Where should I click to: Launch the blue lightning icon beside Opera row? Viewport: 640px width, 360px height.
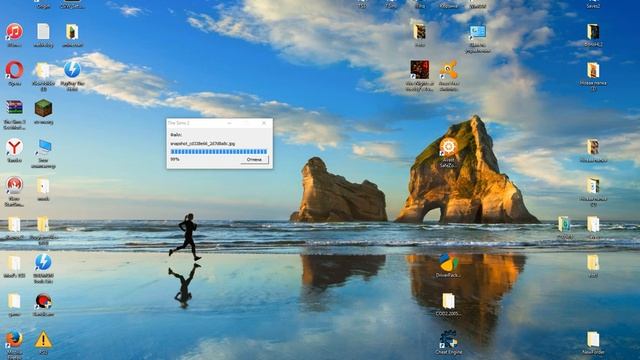tap(72, 70)
